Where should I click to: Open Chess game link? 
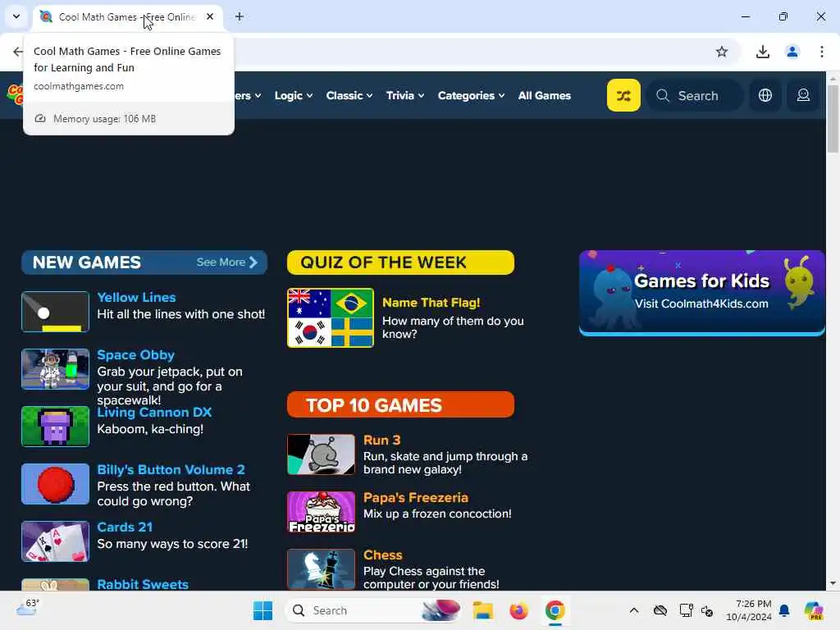382,555
